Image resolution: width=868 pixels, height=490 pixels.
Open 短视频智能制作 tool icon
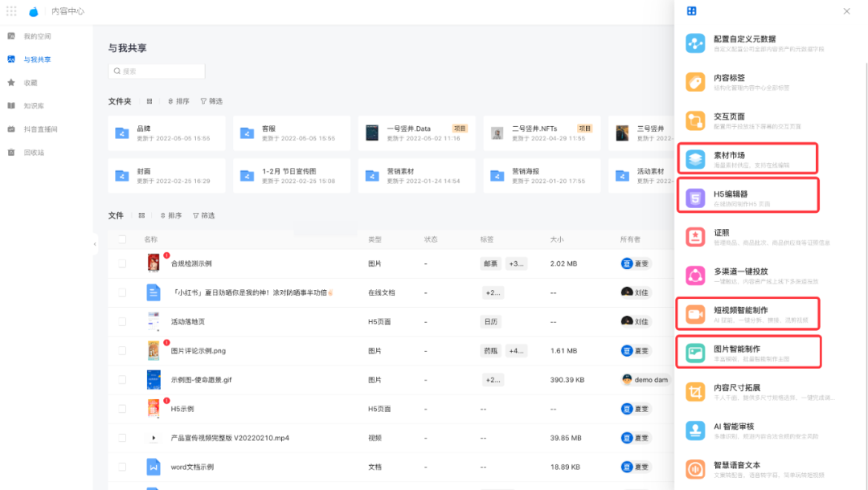point(695,314)
